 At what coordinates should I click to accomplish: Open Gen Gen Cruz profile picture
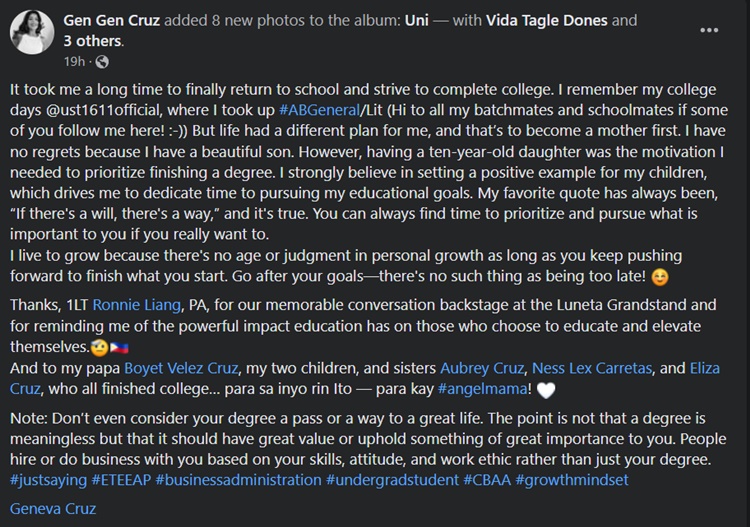[32, 32]
